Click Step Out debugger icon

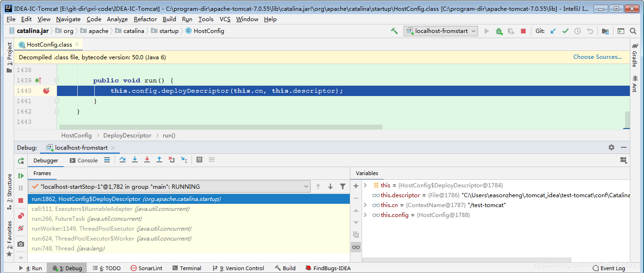159,160
